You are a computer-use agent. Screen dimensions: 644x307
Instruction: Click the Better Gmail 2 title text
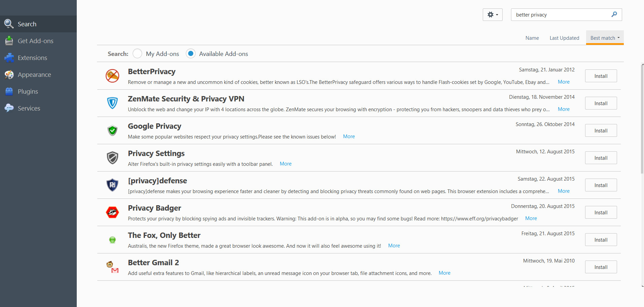(x=154, y=263)
